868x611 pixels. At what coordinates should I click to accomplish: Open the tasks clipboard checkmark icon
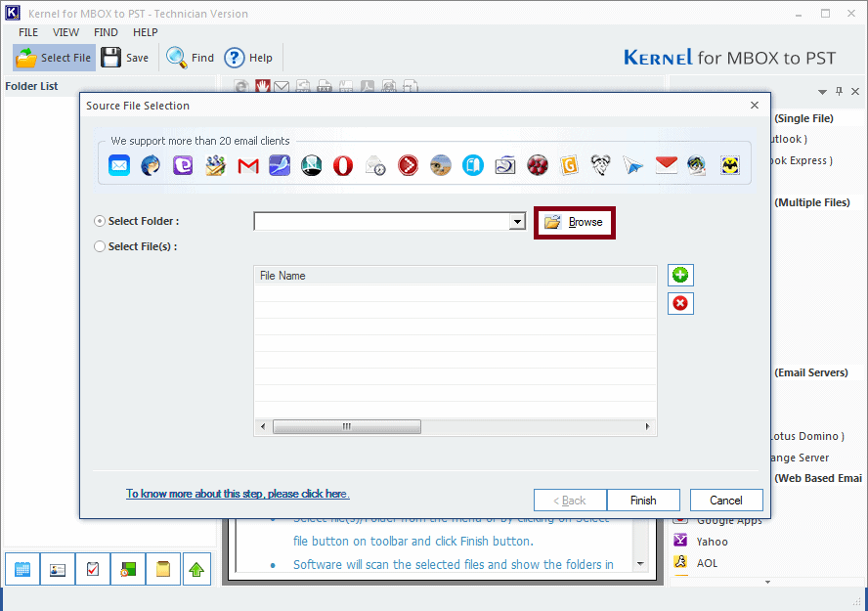tap(93, 569)
